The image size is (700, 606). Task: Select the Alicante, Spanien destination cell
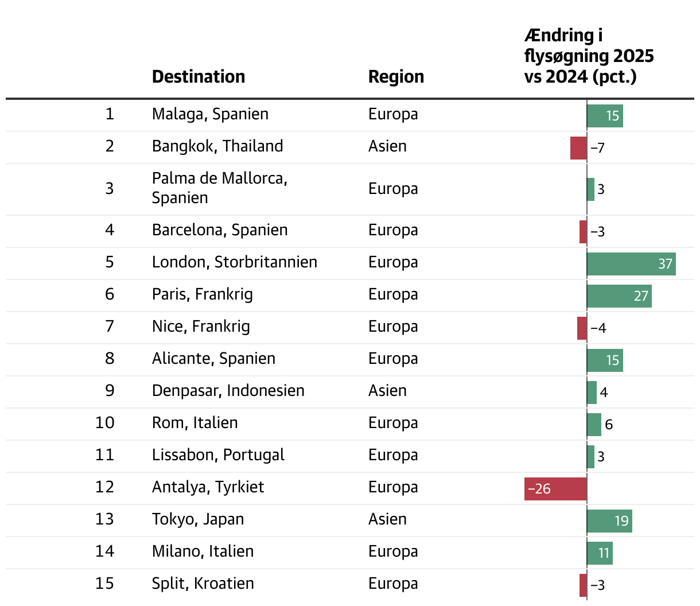213,359
